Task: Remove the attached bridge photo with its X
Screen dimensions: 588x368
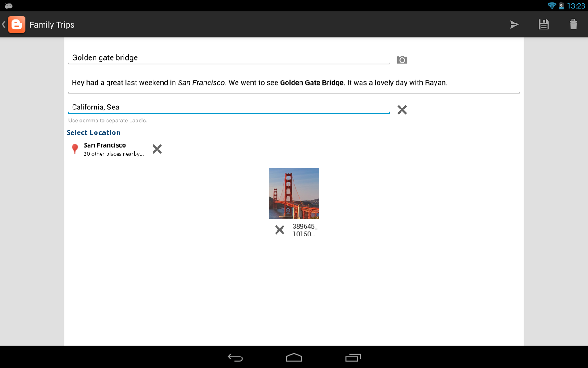Action: click(279, 230)
